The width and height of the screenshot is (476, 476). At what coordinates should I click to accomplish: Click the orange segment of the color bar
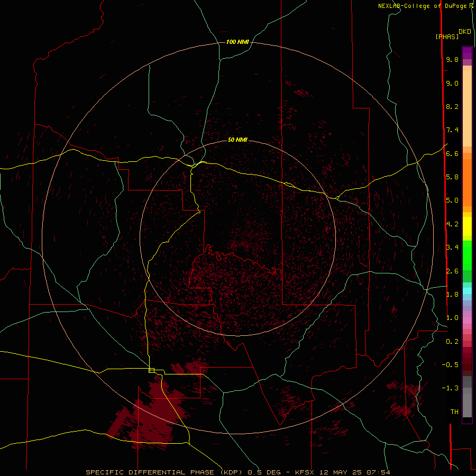click(x=467, y=182)
